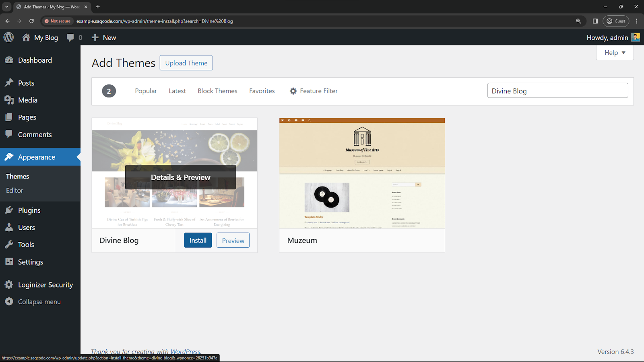Click the Posts pushpin icon
Screen dimensions: 644x362
click(x=9, y=83)
